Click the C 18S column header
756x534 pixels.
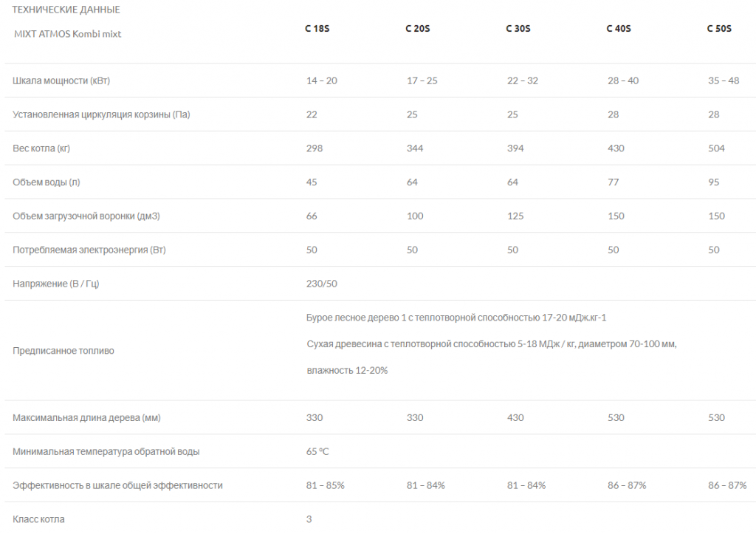317,29
